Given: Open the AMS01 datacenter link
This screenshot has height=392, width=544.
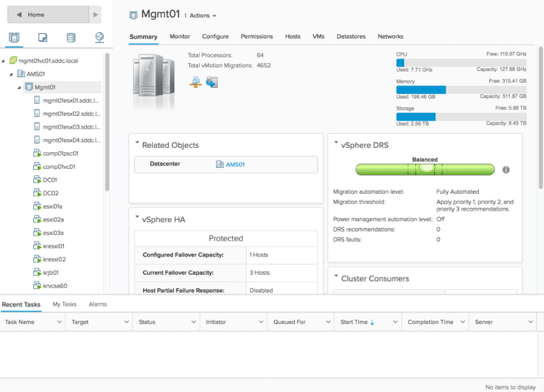Looking at the screenshot, I should [x=235, y=164].
